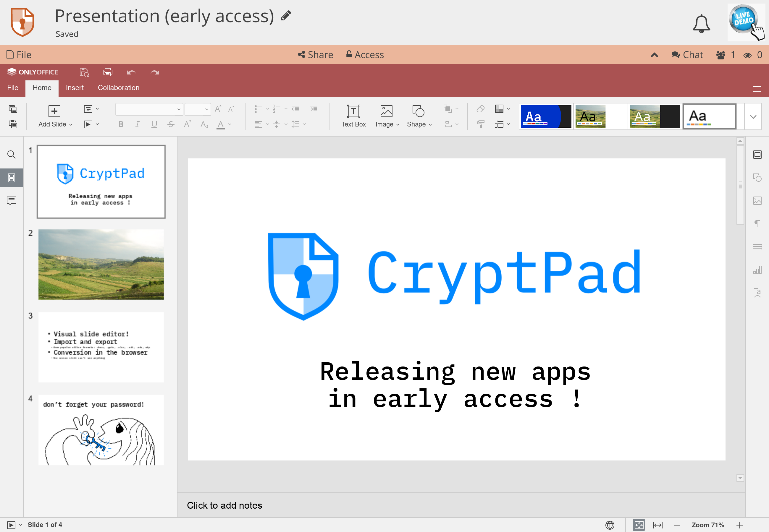Open the view settings hamburger menu
The image size is (769, 532).
coord(757,89)
